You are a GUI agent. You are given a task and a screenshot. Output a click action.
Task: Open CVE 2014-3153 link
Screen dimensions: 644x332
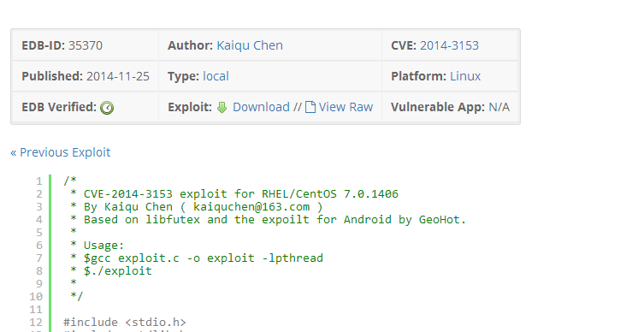click(449, 45)
